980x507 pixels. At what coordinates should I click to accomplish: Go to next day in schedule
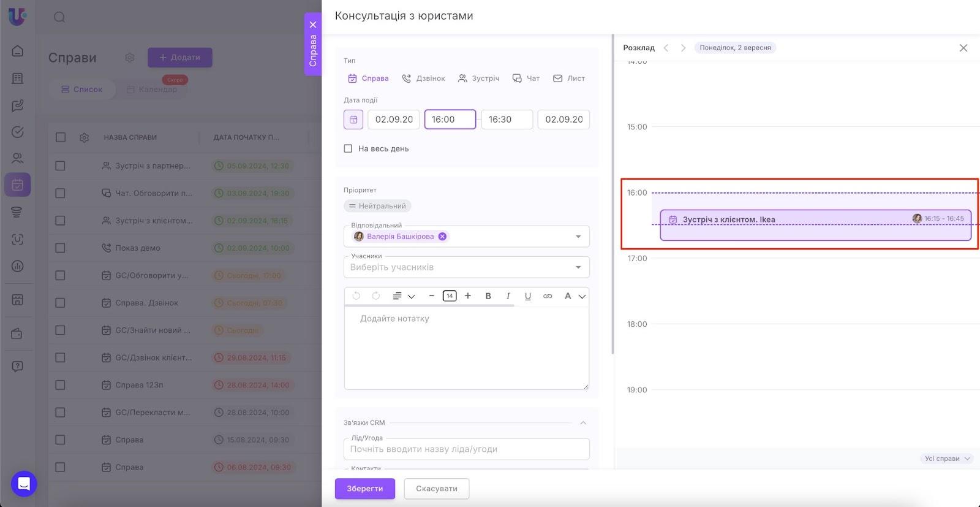[x=683, y=48]
